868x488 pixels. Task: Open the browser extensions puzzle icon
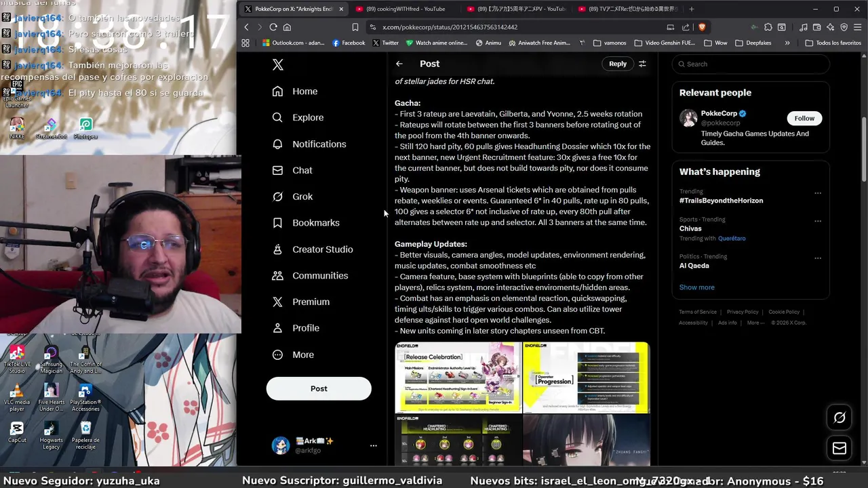point(768,27)
